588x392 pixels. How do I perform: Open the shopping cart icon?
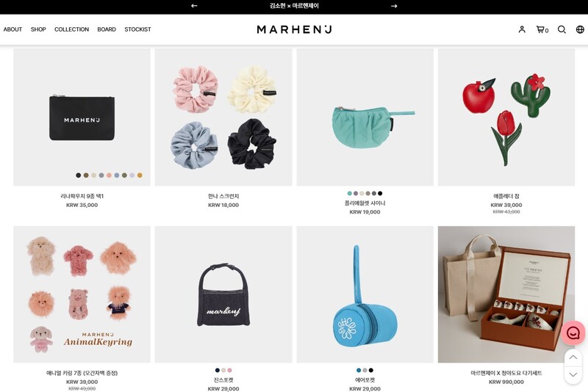(x=542, y=29)
